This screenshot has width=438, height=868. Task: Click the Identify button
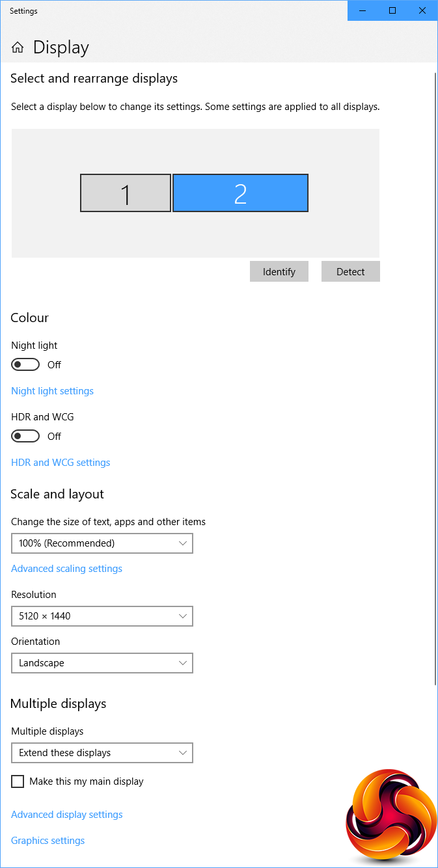[x=279, y=272]
